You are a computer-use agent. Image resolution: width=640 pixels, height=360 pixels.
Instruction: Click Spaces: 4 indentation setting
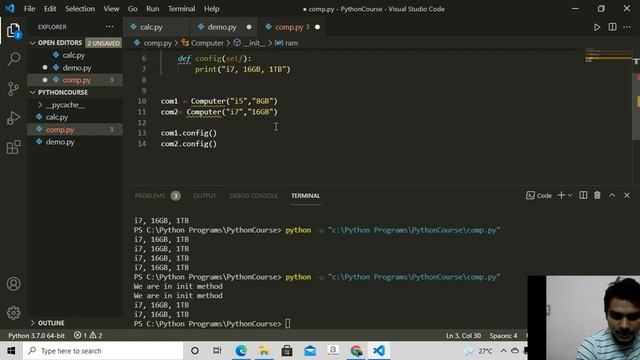pyautogui.click(x=503, y=335)
